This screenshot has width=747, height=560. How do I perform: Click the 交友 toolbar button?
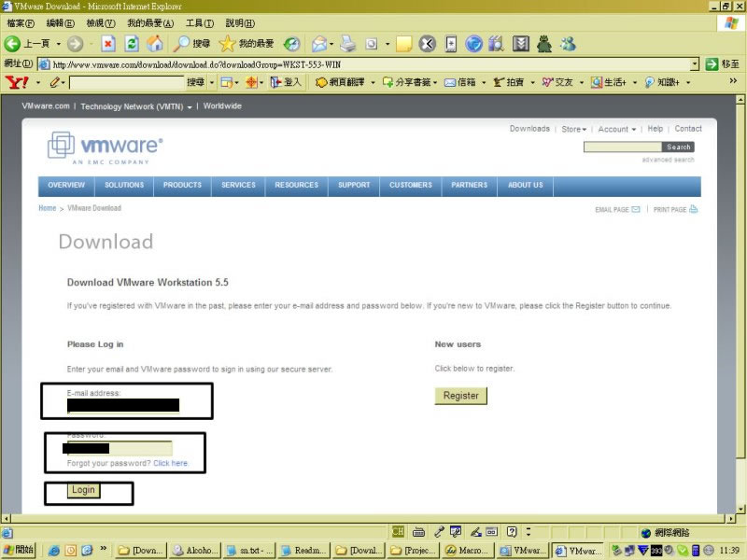point(557,82)
